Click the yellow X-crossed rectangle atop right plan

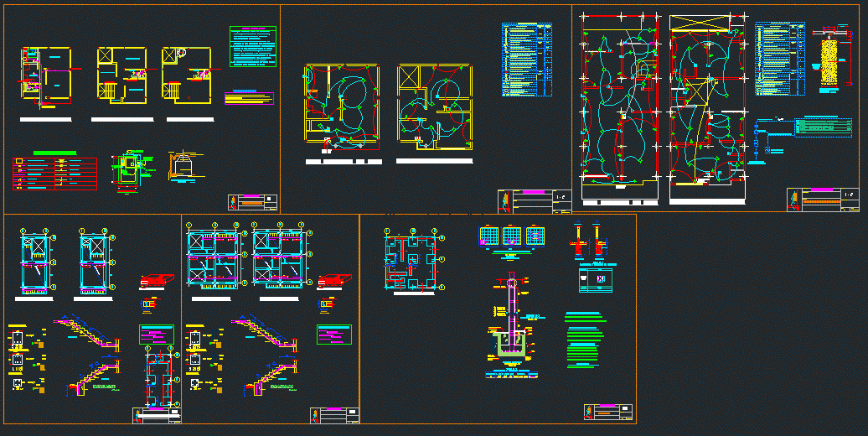tap(707, 23)
